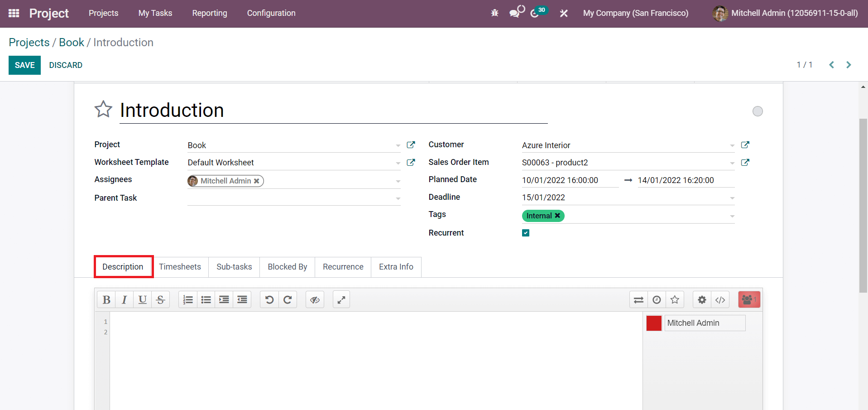The height and width of the screenshot is (410, 868).
Task: Expand the Worksheet Template dropdown
Action: tap(398, 163)
